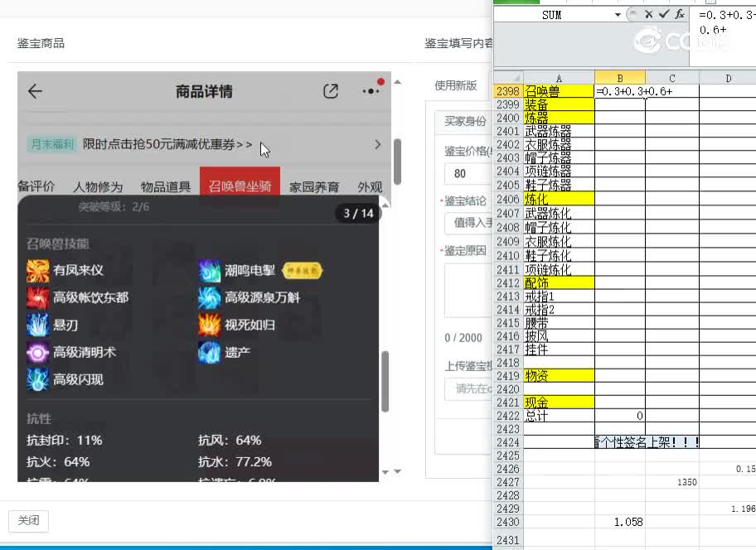Click Excel cell containing 配饰

coord(559,282)
